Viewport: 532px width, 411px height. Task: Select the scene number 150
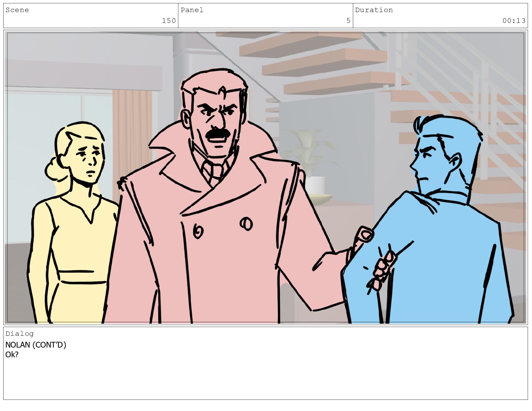point(169,20)
